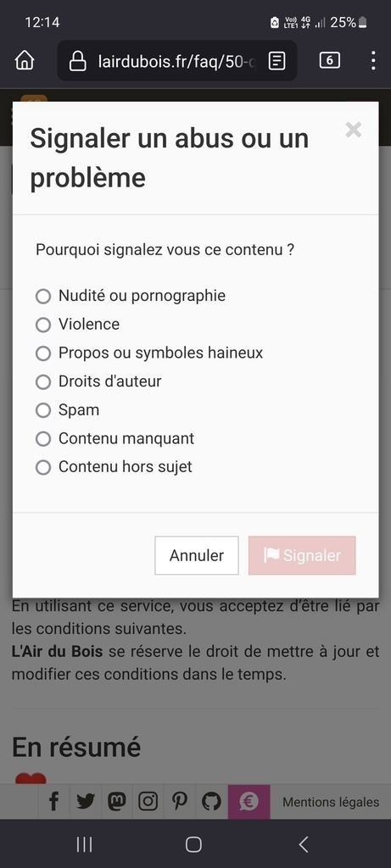Screen dimensions: 391x868
Task: Click the Signaler flag button
Action: [x=302, y=555]
